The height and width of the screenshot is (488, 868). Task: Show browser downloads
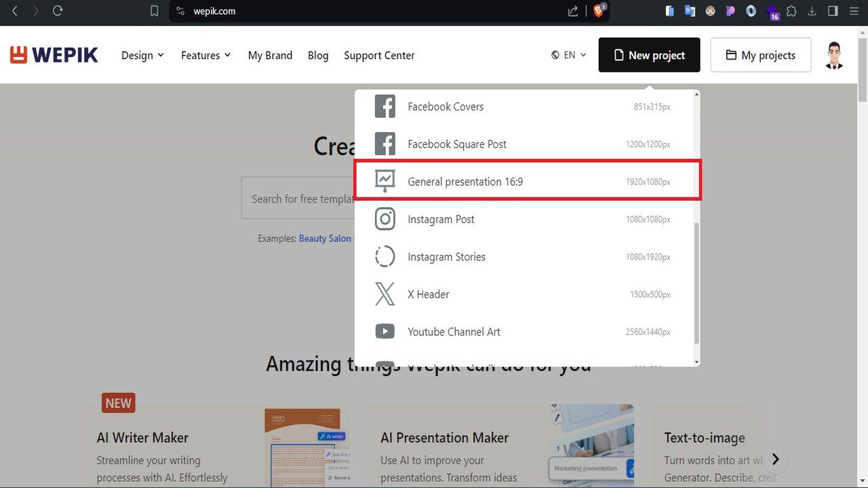pos(812,11)
